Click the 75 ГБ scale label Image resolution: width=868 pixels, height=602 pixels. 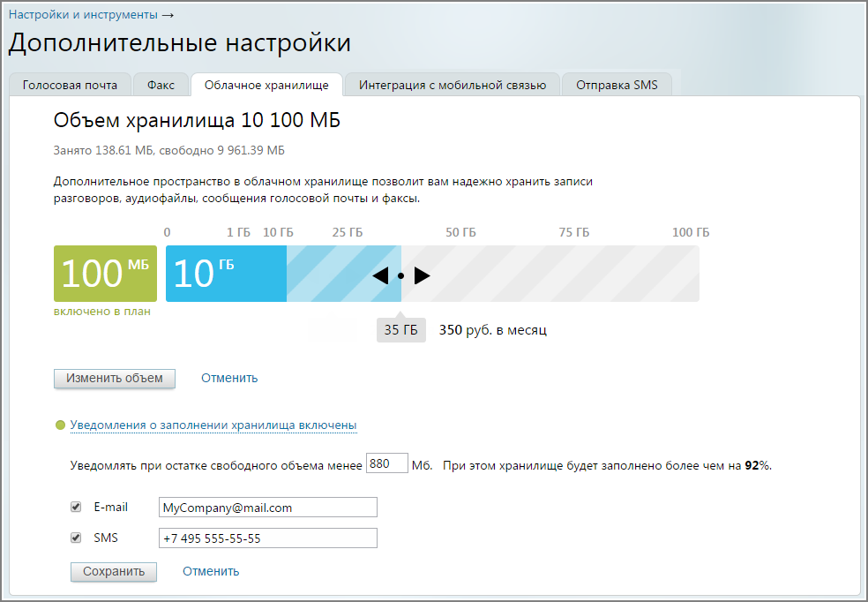pos(574,233)
